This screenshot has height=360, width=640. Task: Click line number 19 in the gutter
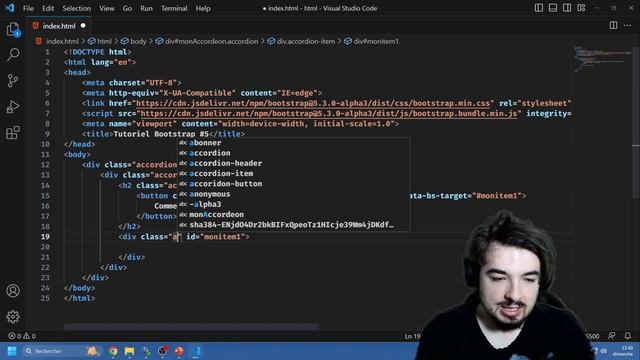tap(45, 237)
